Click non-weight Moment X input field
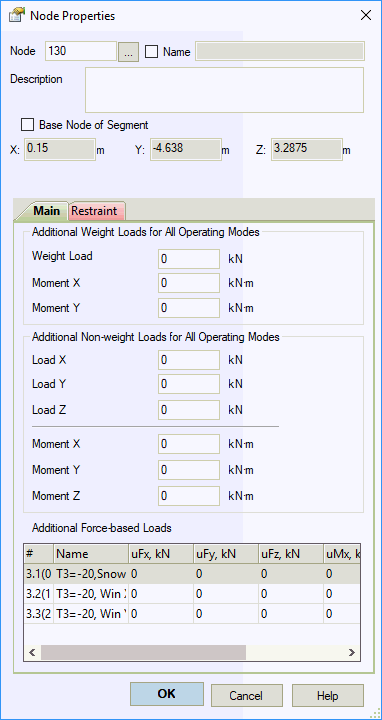382x720 pixels. tap(189, 444)
